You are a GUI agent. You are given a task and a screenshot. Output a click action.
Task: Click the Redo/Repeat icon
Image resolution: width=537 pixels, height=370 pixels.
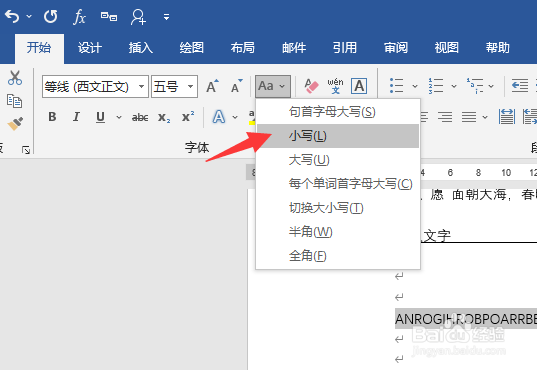(x=50, y=16)
